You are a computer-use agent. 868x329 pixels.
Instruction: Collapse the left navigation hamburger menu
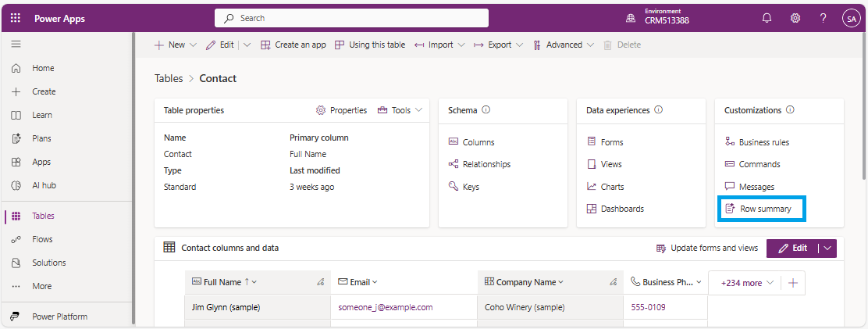tap(16, 45)
